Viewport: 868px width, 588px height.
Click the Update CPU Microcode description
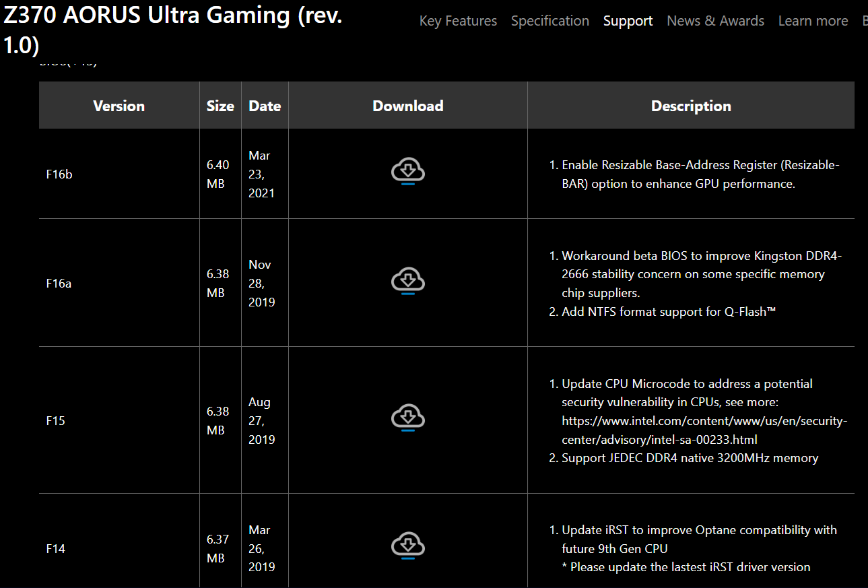pos(687,393)
